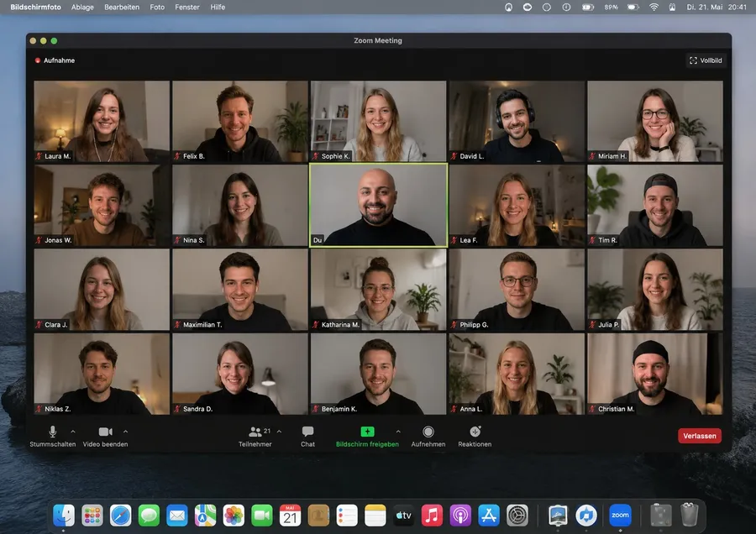Open Launchpad from the dock
This screenshot has width=756, height=534.
click(92, 516)
